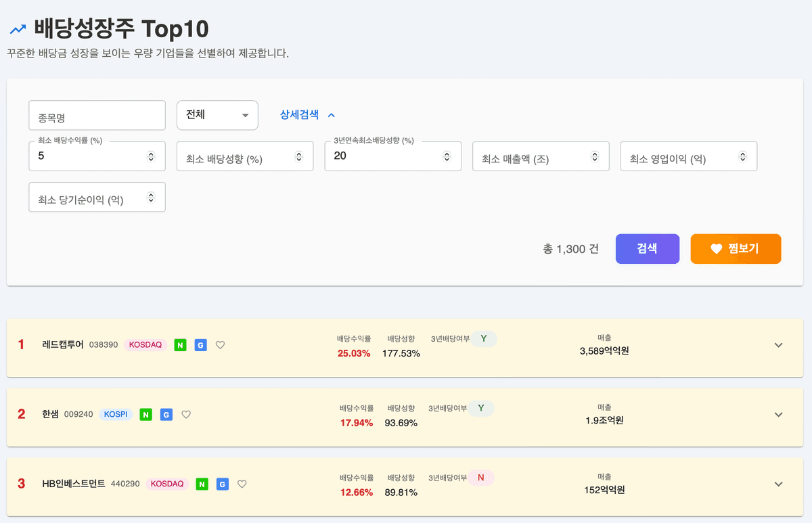Click the blue G icon for 한샘
This screenshot has width=812, height=523.
(x=166, y=415)
